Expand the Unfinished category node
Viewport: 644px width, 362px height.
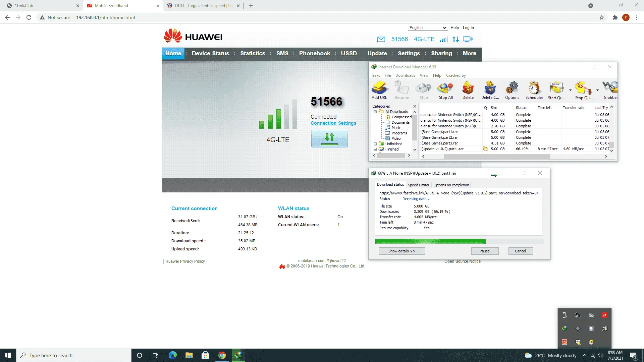[x=375, y=144]
